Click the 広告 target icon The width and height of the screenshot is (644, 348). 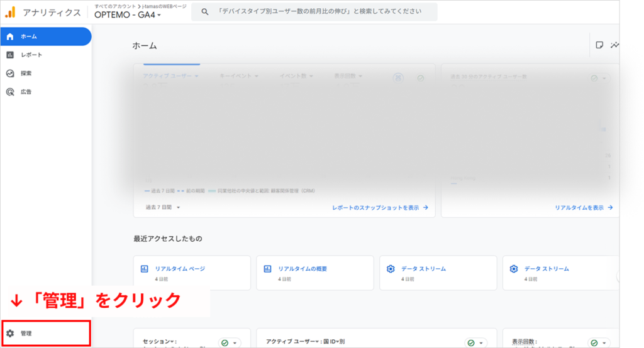tap(10, 92)
